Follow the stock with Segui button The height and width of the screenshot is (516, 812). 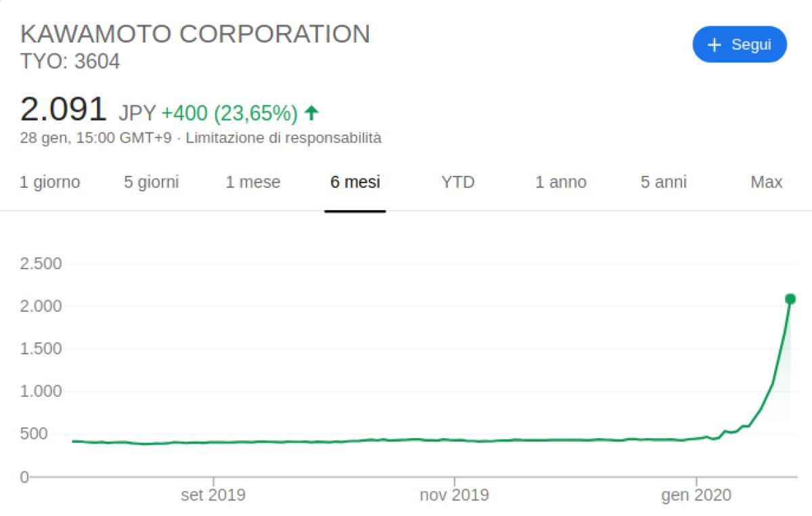pyautogui.click(x=740, y=45)
